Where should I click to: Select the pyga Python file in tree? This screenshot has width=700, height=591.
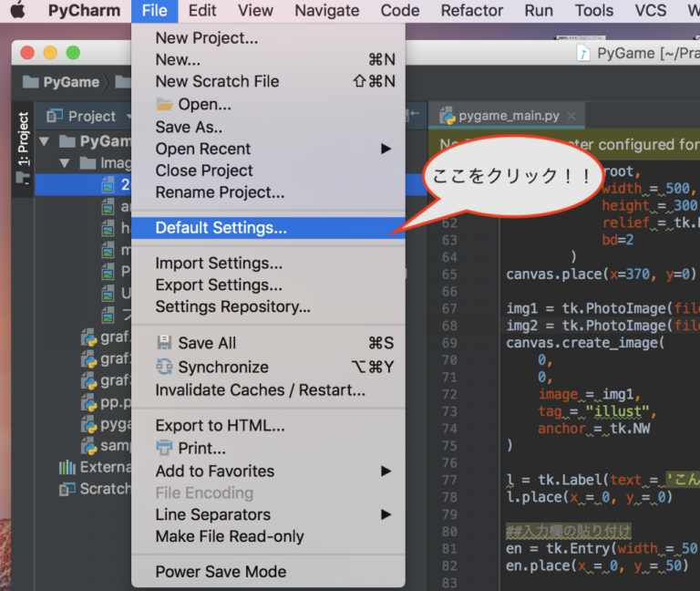tap(107, 424)
